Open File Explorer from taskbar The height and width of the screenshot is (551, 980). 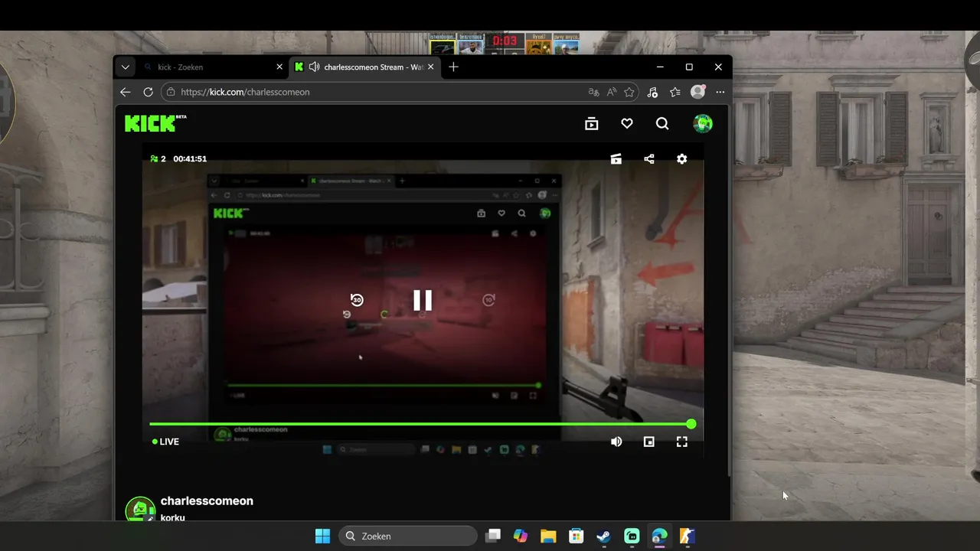click(548, 536)
